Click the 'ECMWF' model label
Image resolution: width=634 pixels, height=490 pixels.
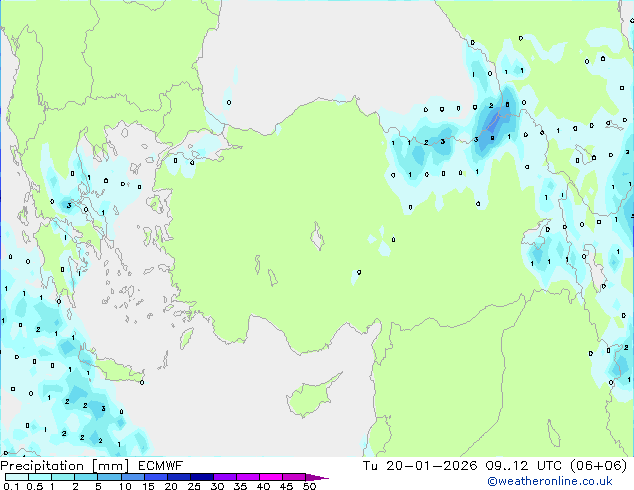161,466
